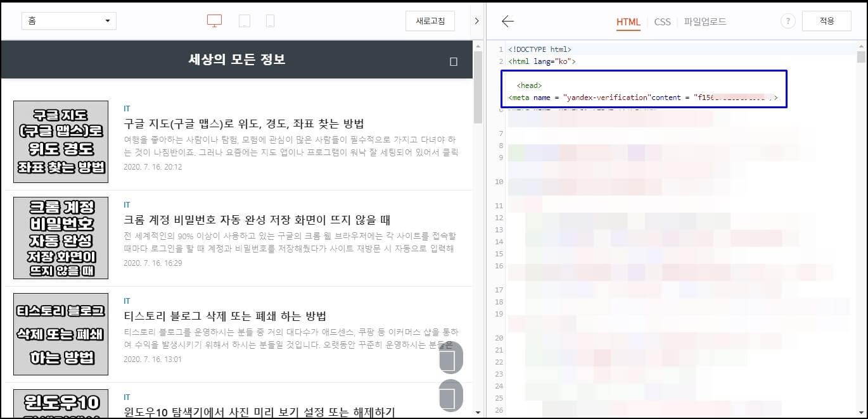Open the help question mark icon

[x=788, y=21]
